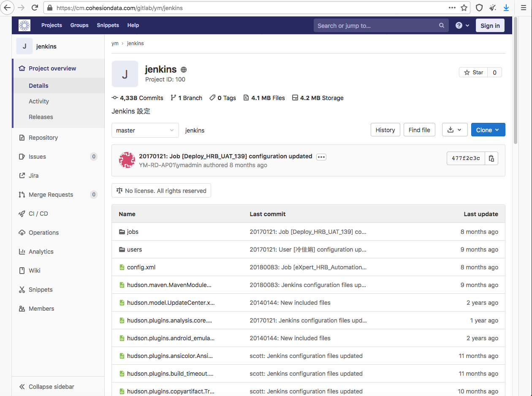532x396 pixels.
Task: Click the shield tracking protection icon
Action: [479, 8]
